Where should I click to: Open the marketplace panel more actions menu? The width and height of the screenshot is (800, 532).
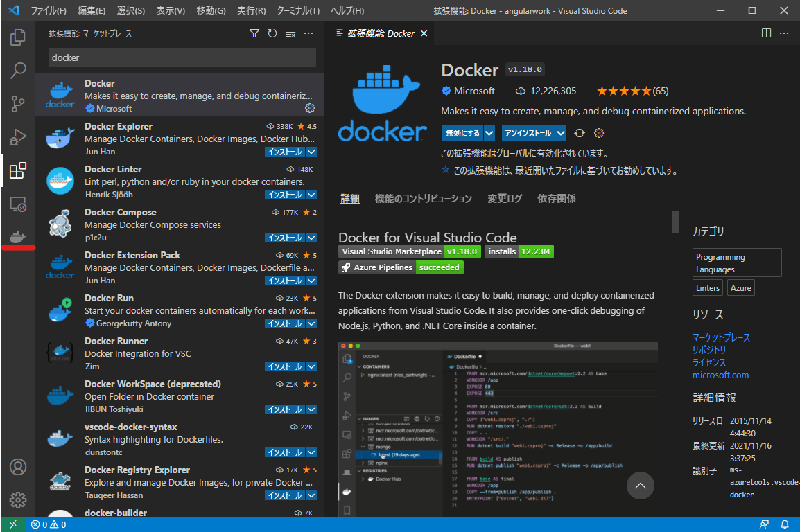coord(308,33)
